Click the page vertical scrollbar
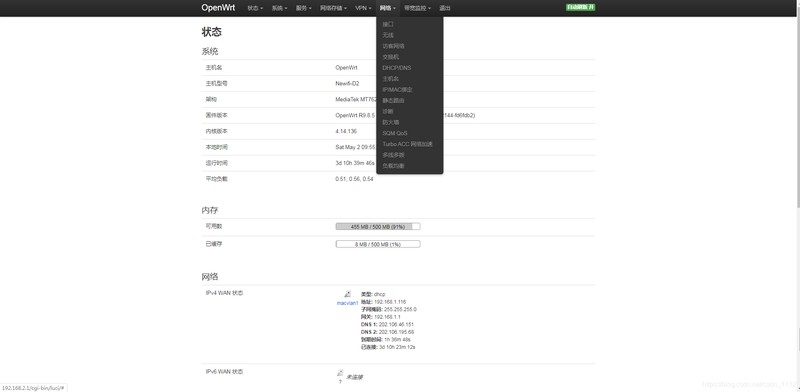Image resolution: width=800 pixels, height=392 pixels. (797, 196)
